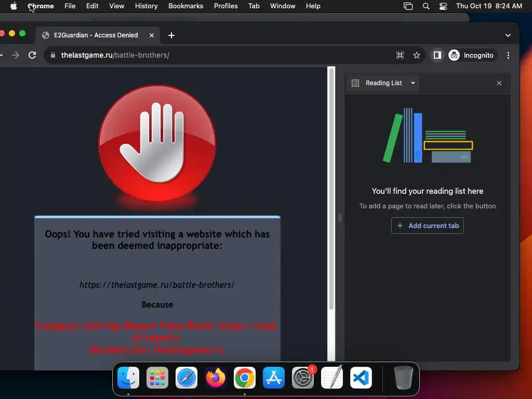Toggle the side panel button

437,55
